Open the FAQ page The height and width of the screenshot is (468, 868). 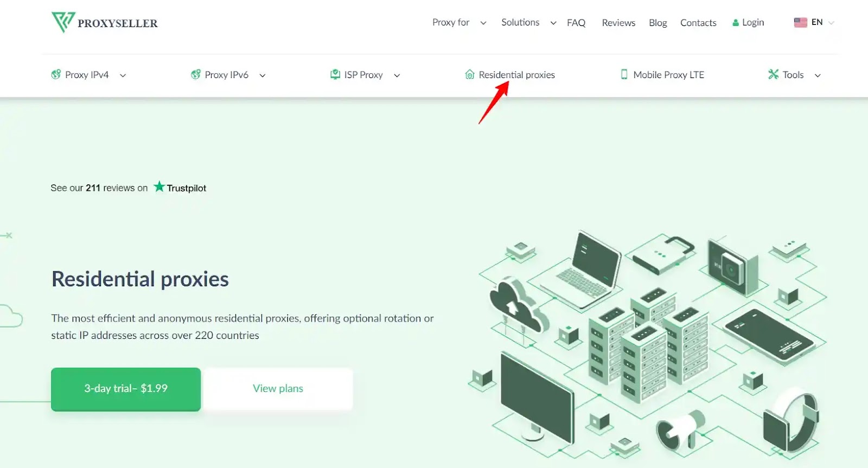click(576, 23)
